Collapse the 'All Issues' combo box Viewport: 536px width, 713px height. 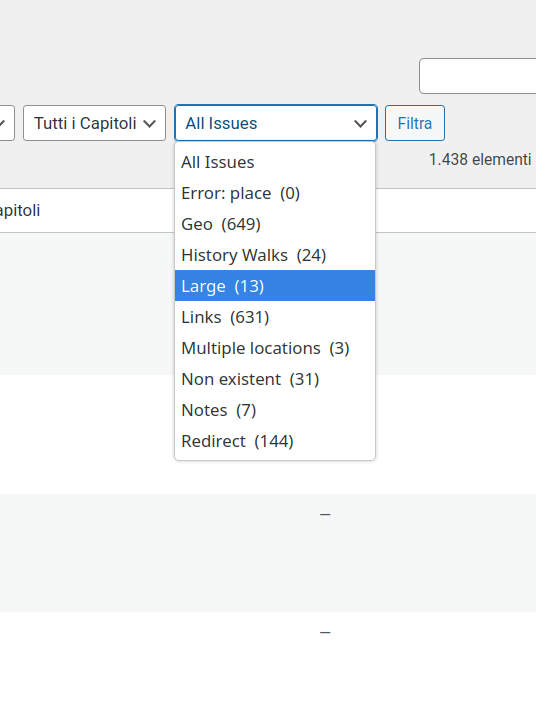[x=276, y=123]
